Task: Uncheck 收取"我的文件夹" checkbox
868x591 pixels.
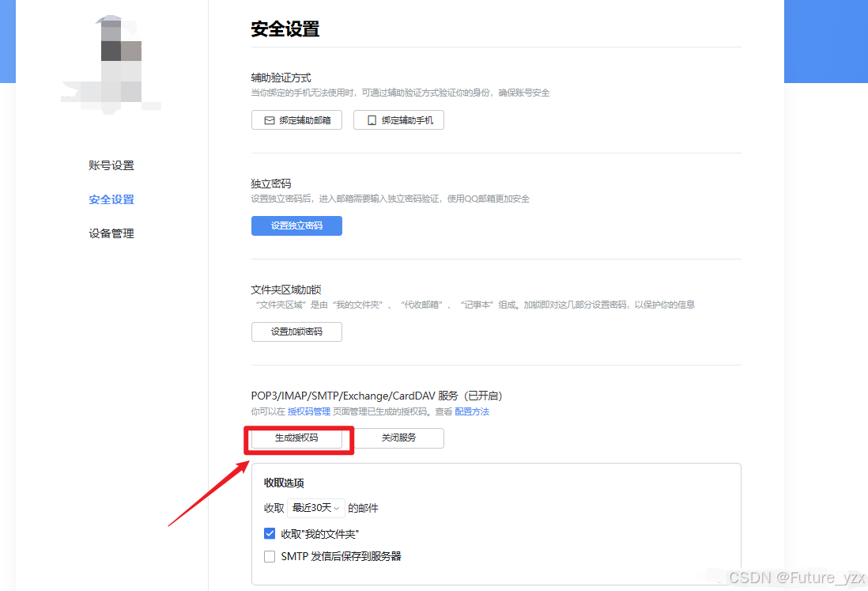Action: point(270,533)
